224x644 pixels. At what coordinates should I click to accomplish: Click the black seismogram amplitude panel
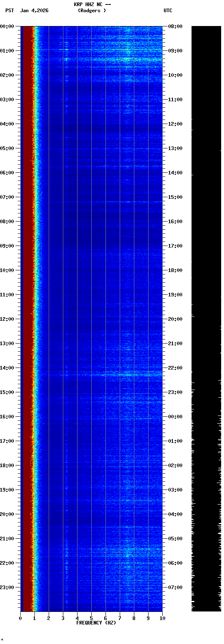tap(206, 319)
